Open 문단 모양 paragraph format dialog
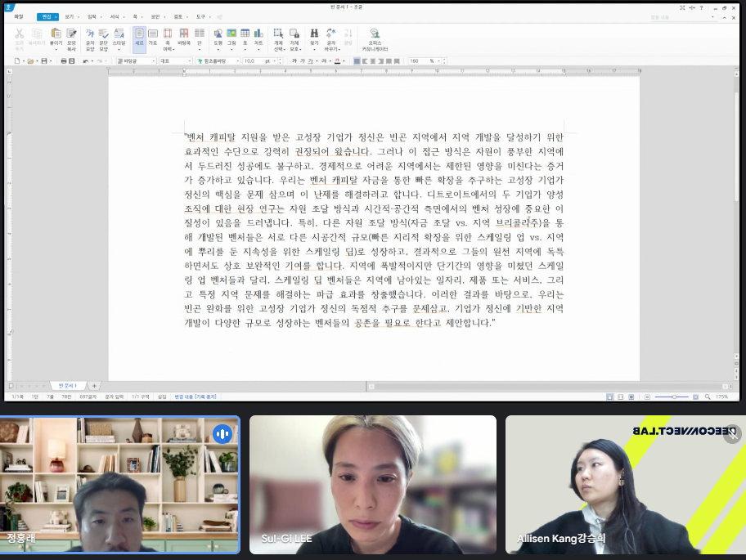The width and height of the screenshot is (746, 560). pos(103,39)
